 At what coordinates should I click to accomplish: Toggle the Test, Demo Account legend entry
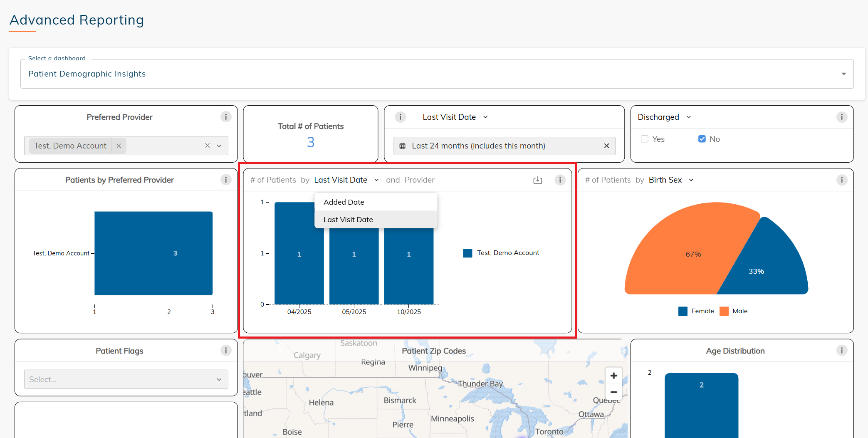pyautogui.click(x=501, y=253)
